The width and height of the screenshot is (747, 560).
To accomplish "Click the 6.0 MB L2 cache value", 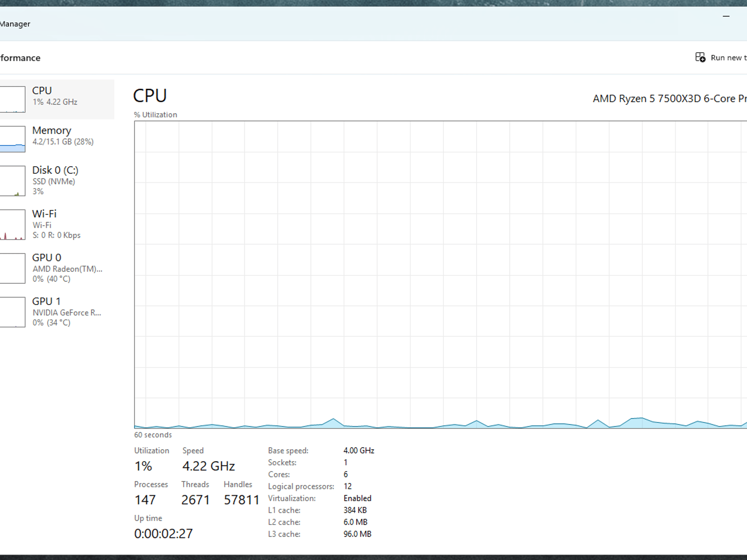I will pos(355,522).
